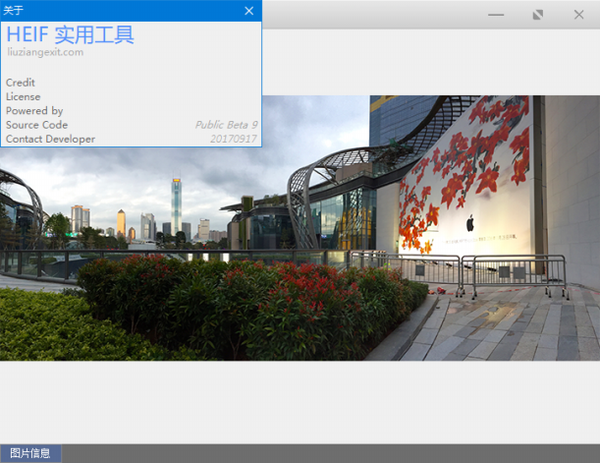Screen dimensions: 600x463
Task: Click the Contact Developer link
Action: [51, 139]
